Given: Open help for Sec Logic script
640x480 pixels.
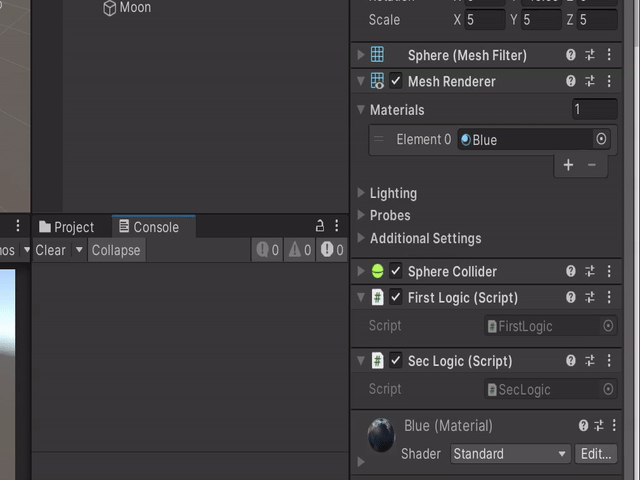Looking at the screenshot, I should [x=571, y=360].
